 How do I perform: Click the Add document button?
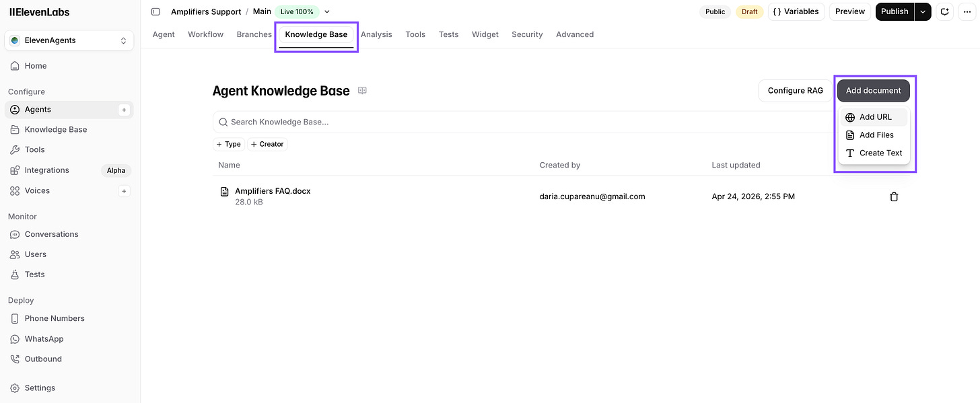pos(874,91)
